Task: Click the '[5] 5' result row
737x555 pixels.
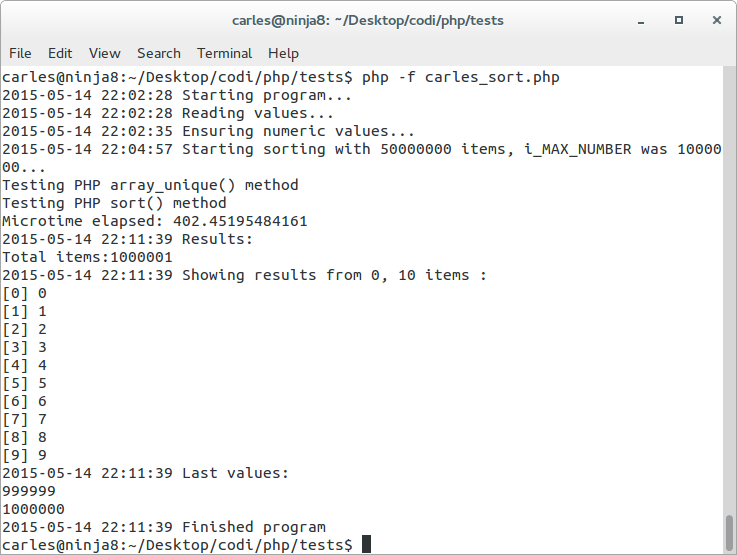Action: tap(24, 383)
